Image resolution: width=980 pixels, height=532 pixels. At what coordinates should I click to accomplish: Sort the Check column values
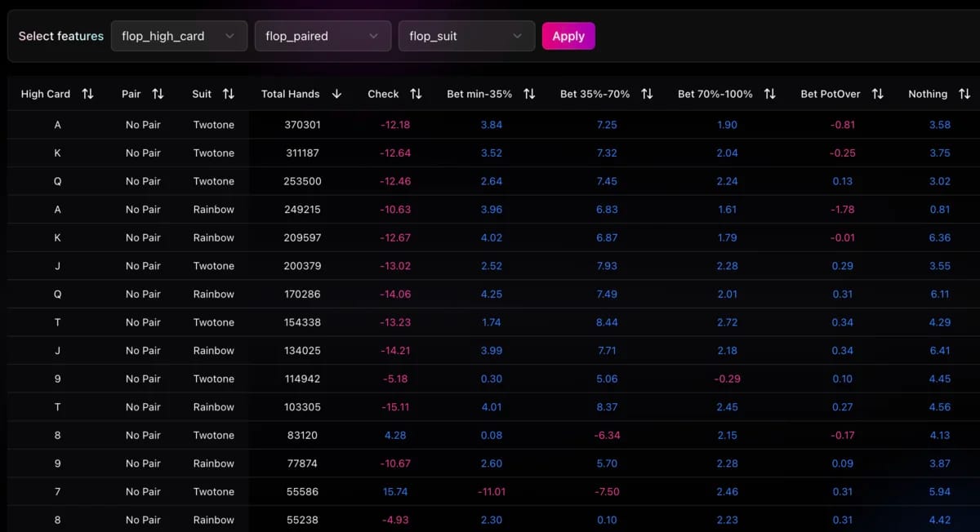coord(416,94)
